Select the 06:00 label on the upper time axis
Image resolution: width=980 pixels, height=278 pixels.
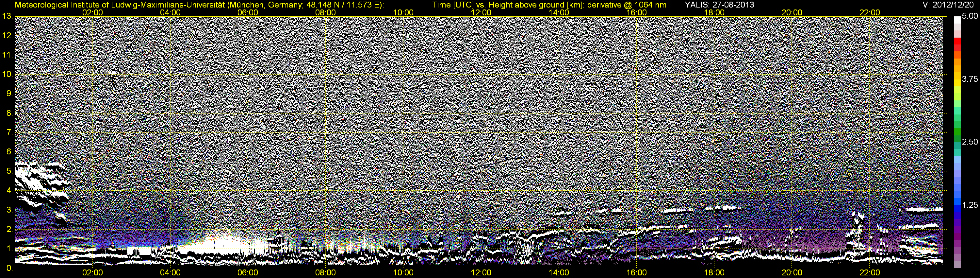pyautogui.click(x=248, y=12)
